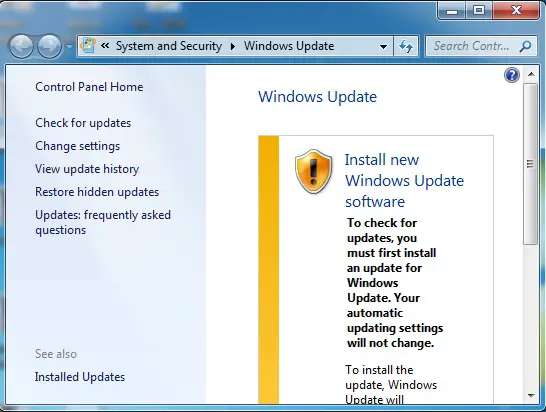Open Restore hidden updates
The height and width of the screenshot is (412, 546).
[97, 192]
